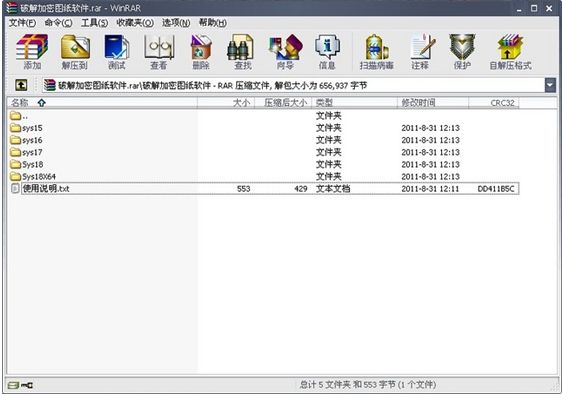Click the 2011-8-31 12:11 modified time

click(430, 189)
